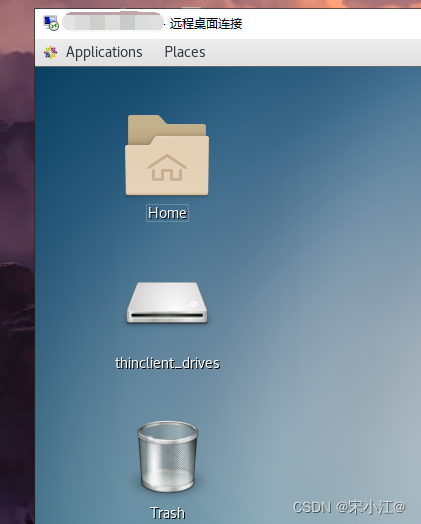Select the Trash bin icon

pyautogui.click(x=168, y=457)
